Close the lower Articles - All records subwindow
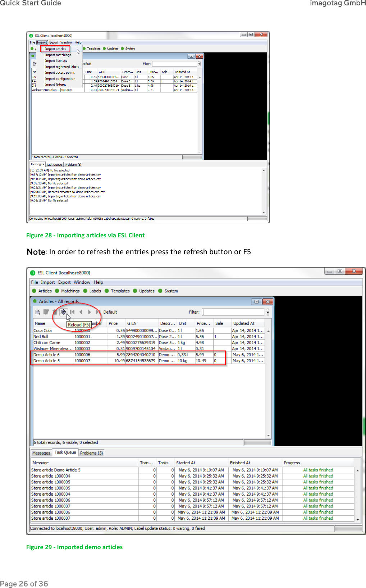 click(x=267, y=301)
